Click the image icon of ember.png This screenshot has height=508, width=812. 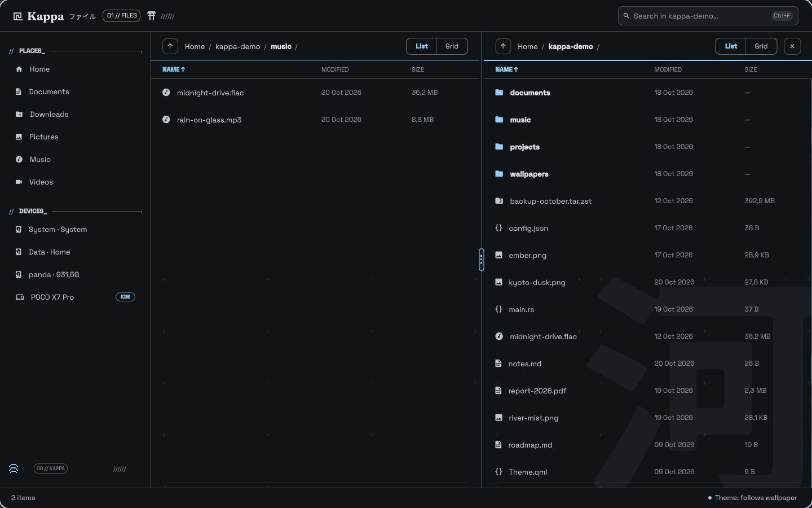(498, 255)
